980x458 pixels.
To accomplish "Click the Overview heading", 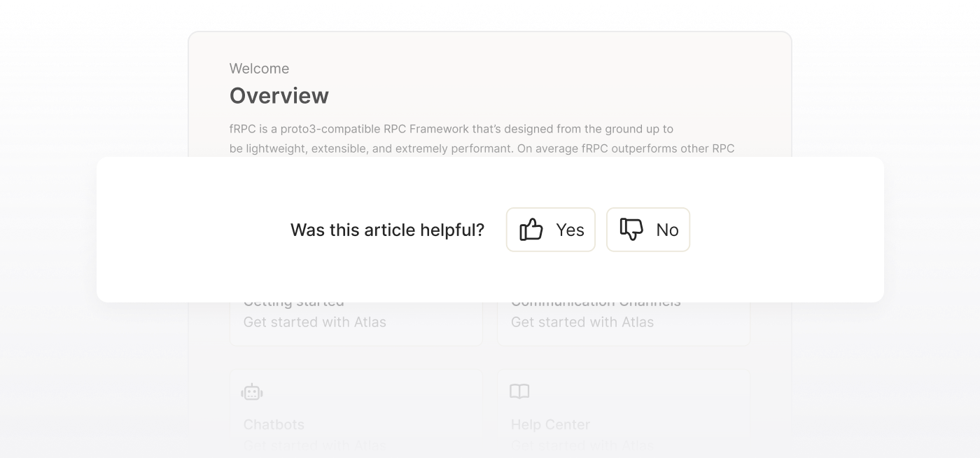I will click(x=279, y=95).
